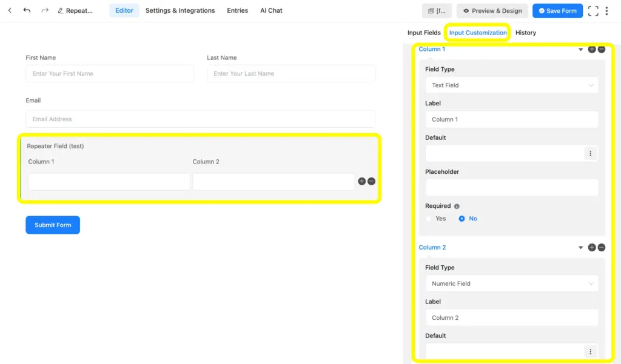The image size is (621, 364).
Task: Click the form name Repeat... text
Action: [79, 11]
